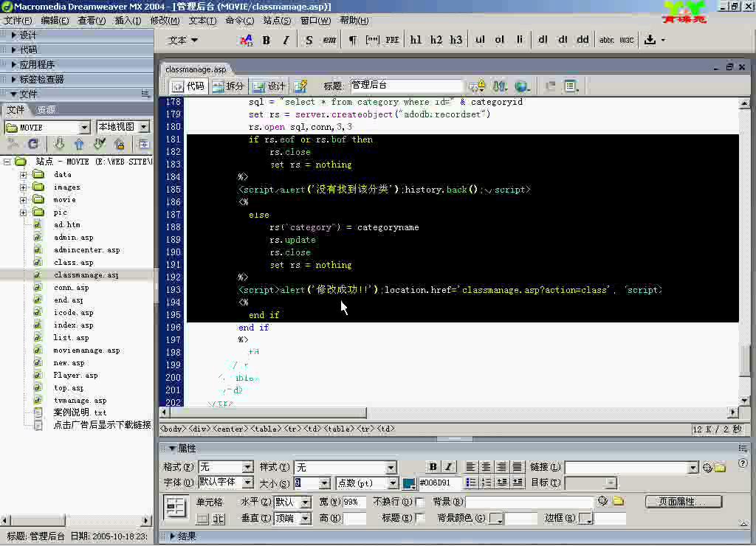The width and height of the screenshot is (756, 546).
Task: Open 插入(I) menu
Action: click(x=128, y=21)
